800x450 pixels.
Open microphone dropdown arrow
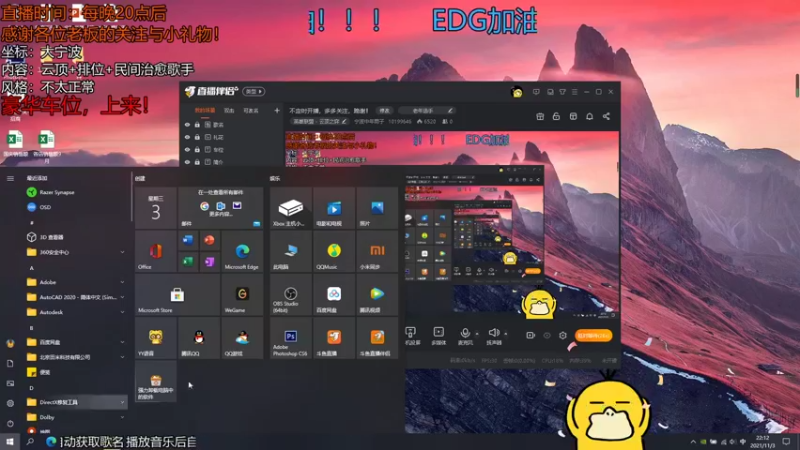477,334
